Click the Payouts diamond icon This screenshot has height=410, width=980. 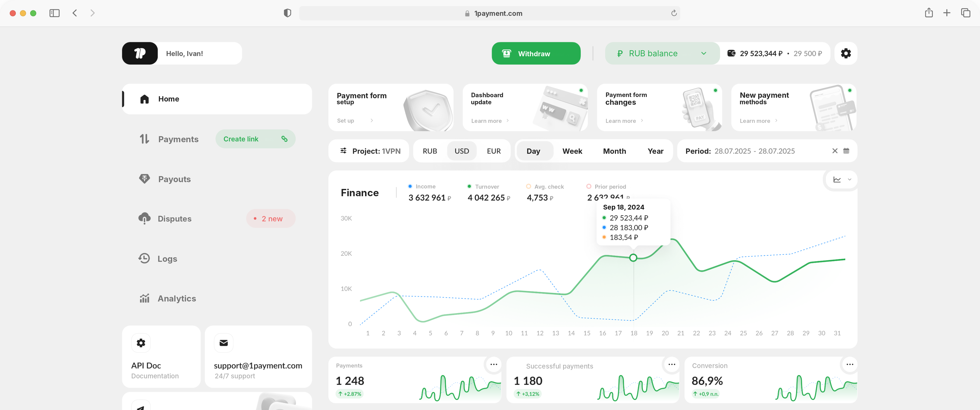[144, 179]
